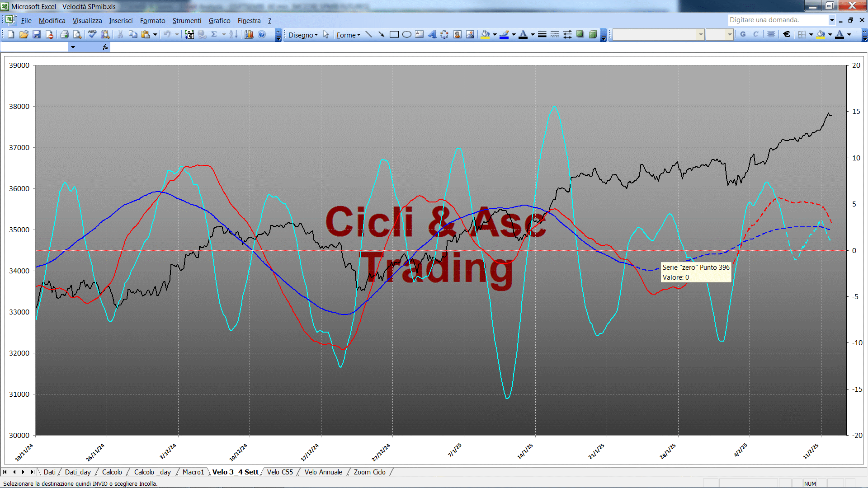Open the Inserisci menu
Image resolution: width=868 pixels, height=488 pixels.
tap(121, 20)
